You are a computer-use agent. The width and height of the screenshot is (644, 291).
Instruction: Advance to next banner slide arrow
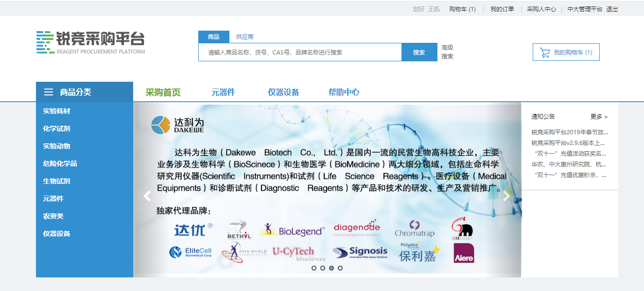[507, 196]
